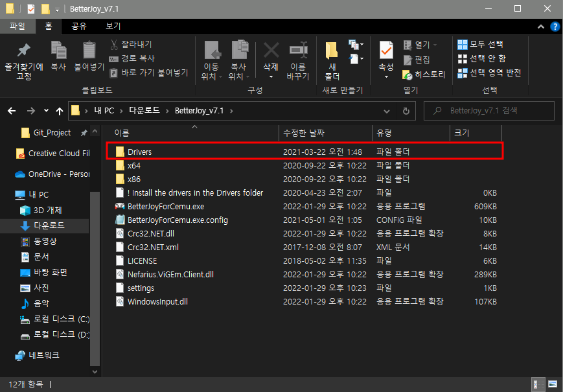The width and height of the screenshot is (563, 392).
Task: Click BetterJoy_v7.1 breadcrumb in address bar
Action: click(x=199, y=111)
